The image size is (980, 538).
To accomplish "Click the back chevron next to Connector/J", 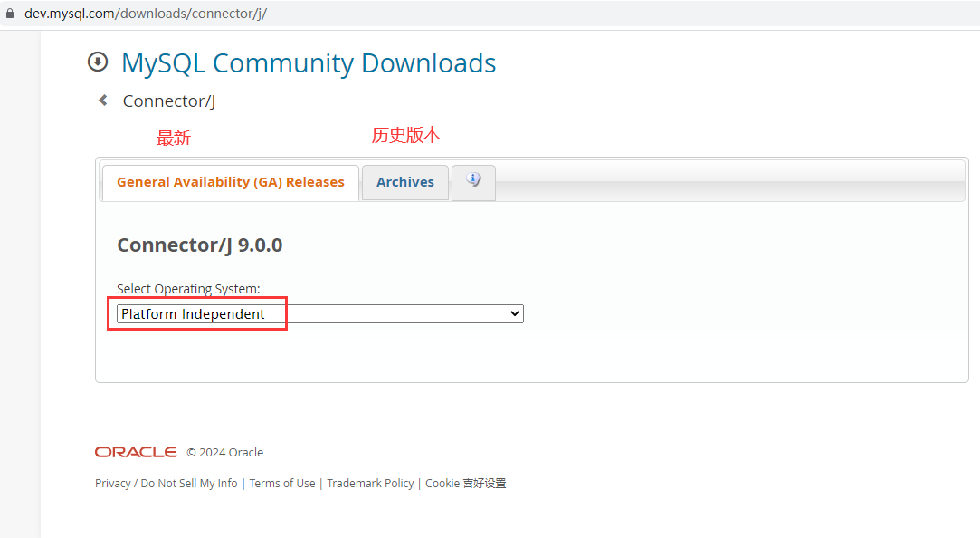I will pyautogui.click(x=103, y=101).
